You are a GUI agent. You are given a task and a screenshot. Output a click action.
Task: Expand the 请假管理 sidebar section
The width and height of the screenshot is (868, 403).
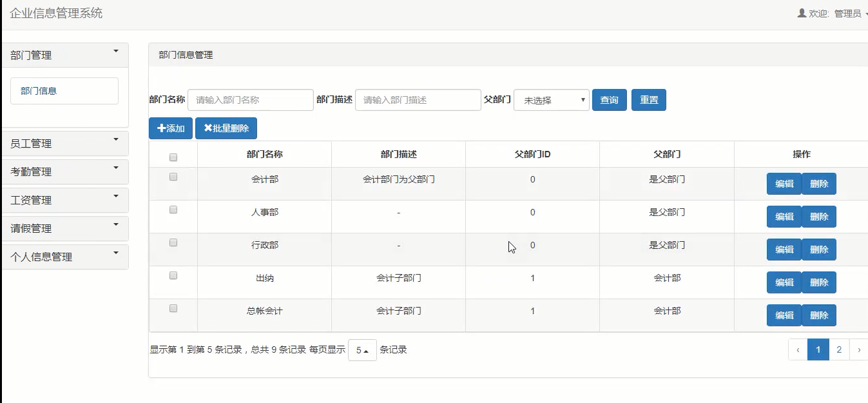pos(64,228)
